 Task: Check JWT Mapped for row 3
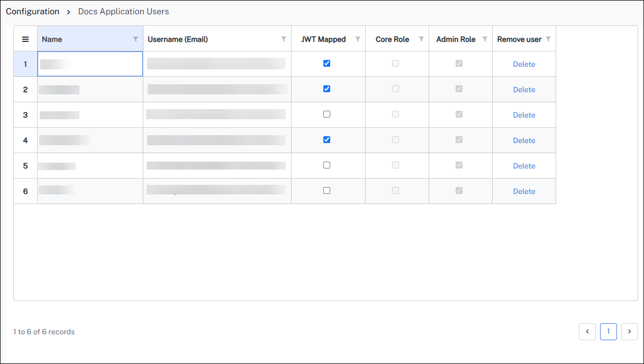click(326, 114)
